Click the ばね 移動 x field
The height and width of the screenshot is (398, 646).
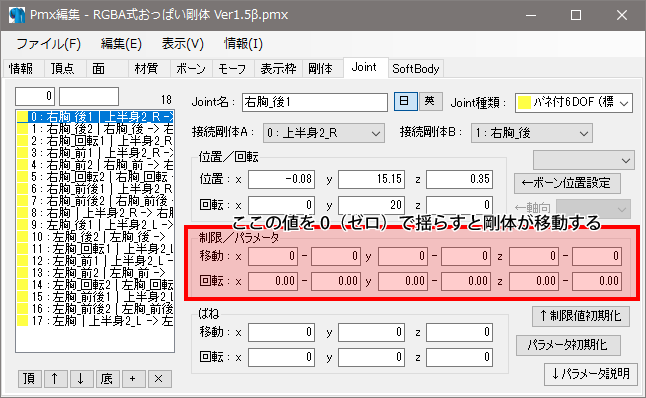(281, 332)
